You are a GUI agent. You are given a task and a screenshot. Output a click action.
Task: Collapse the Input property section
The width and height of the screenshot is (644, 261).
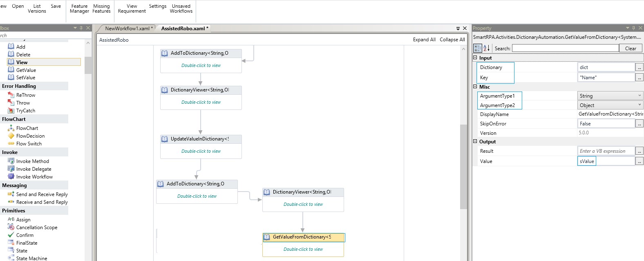pos(475,58)
